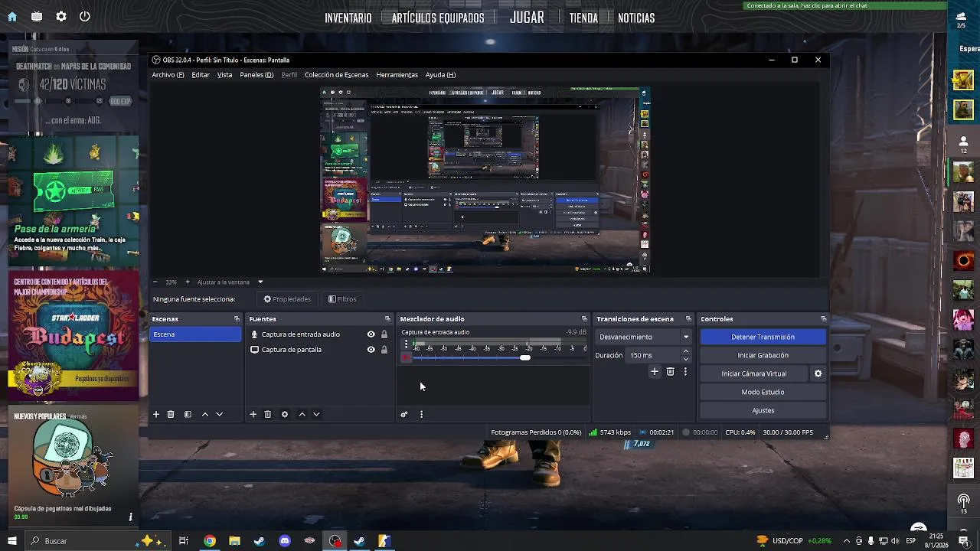Viewport: 980px width, 551px height.
Task: Pop out the Mezclador de audio dock
Action: 584,319
